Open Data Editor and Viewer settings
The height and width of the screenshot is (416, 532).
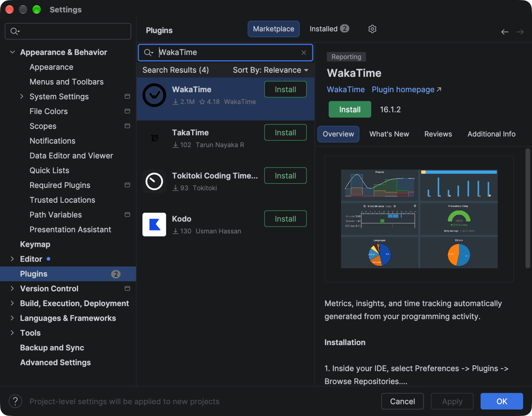pos(71,155)
